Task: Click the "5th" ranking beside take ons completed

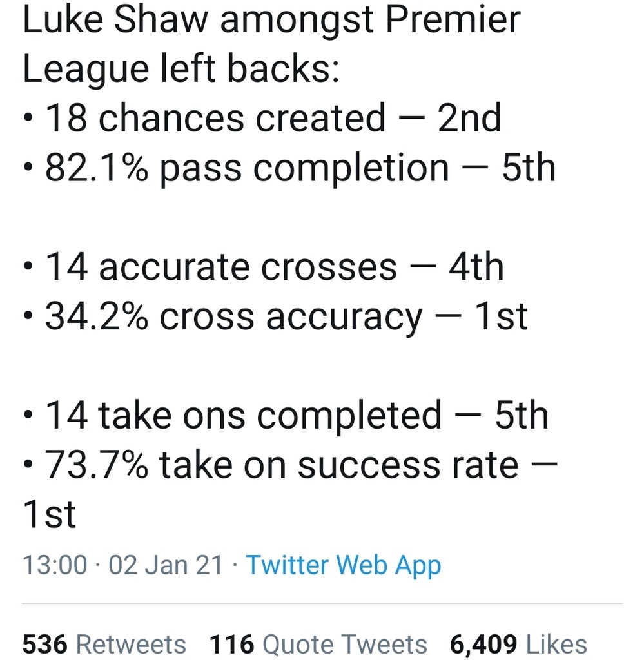Action: (521, 414)
